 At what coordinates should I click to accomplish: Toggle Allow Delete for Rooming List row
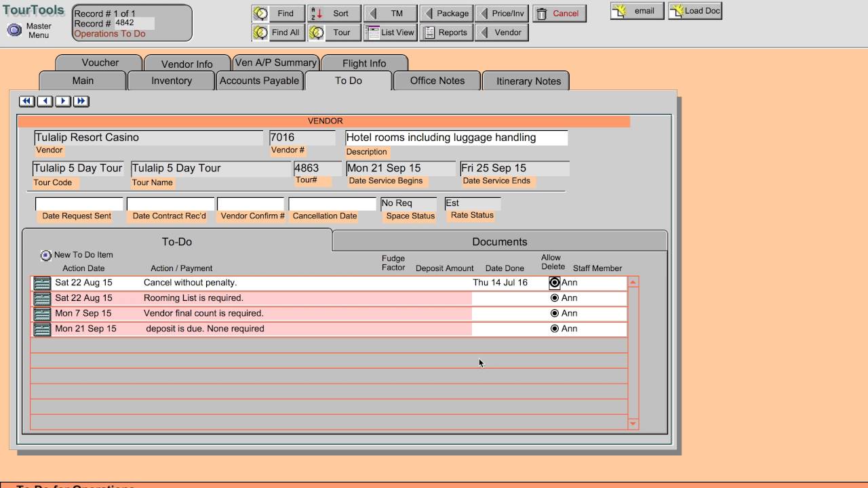tap(555, 298)
